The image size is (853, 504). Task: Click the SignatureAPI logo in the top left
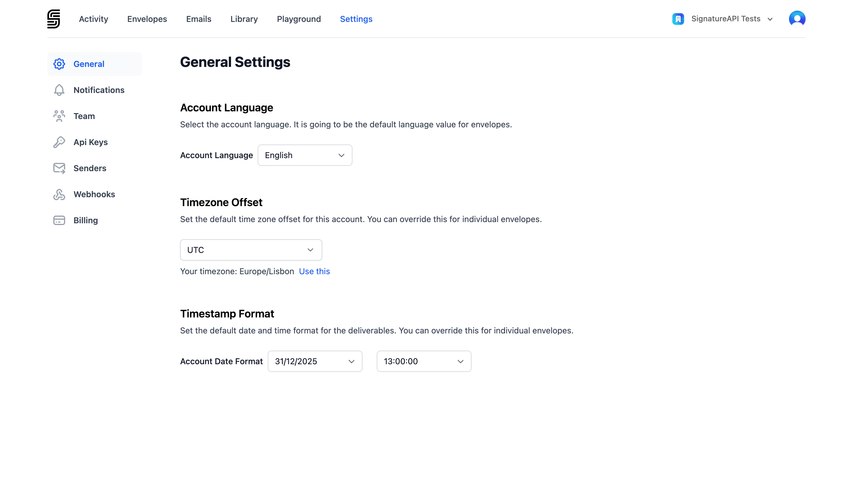(54, 19)
